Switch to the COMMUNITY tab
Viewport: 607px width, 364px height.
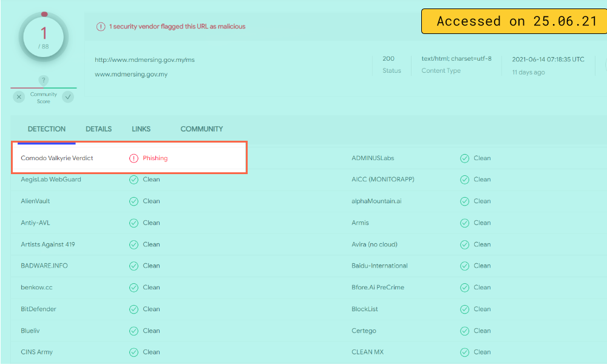(202, 129)
